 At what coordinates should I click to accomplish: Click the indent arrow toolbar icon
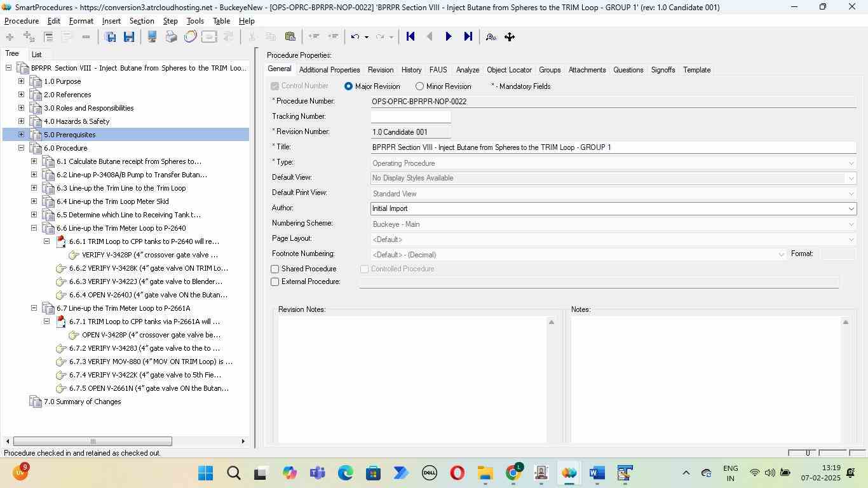click(x=332, y=37)
